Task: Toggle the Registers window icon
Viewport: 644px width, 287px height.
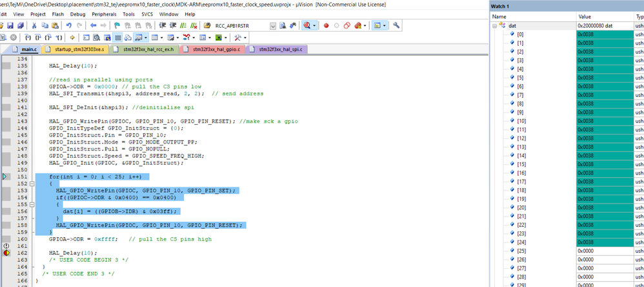Action: pos(117,38)
